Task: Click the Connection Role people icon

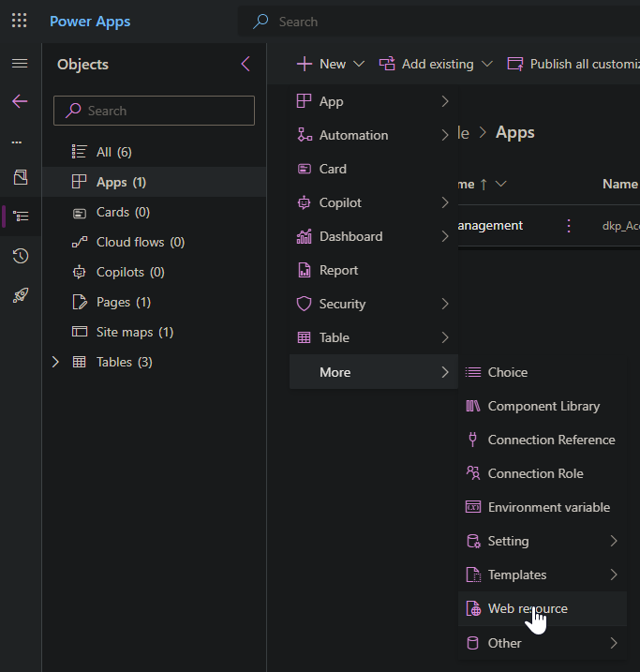Action: pos(473,473)
